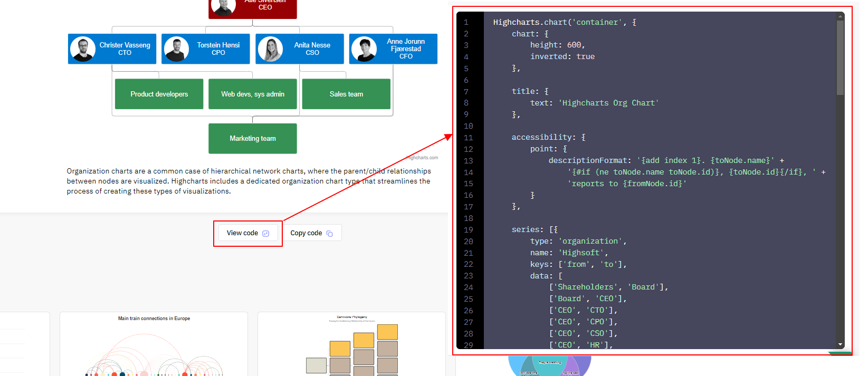Select the Marketing team node

252,139
